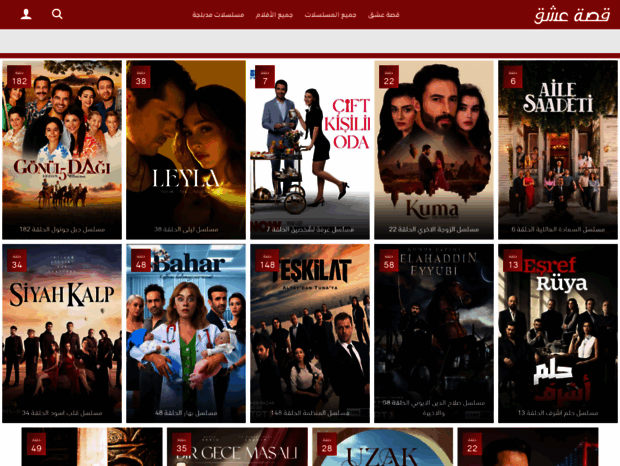Click the episode 35 badge on Bir Gece Masalı
Viewport: 620px width, 466px height.
click(x=182, y=444)
